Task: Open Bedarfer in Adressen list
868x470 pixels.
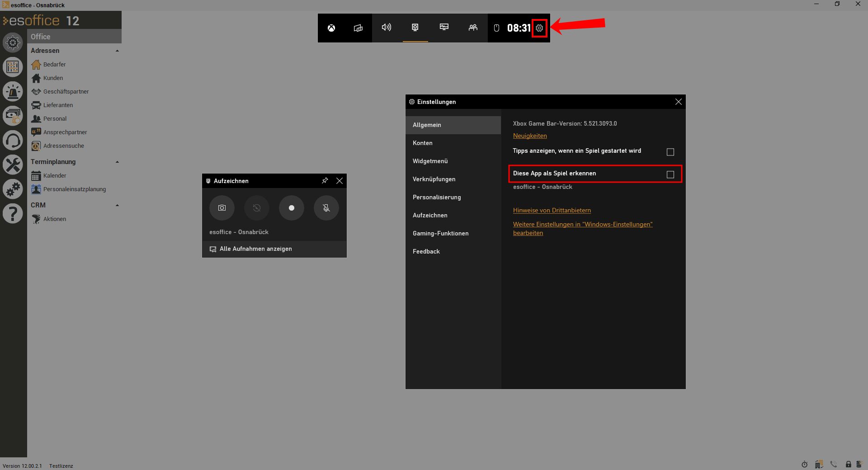Action: click(x=54, y=64)
